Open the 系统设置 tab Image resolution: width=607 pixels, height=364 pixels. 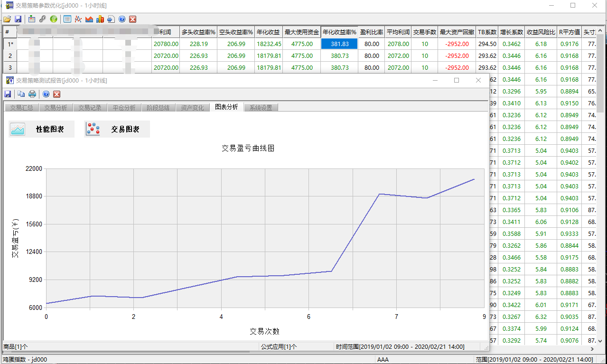pyautogui.click(x=261, y=108)
